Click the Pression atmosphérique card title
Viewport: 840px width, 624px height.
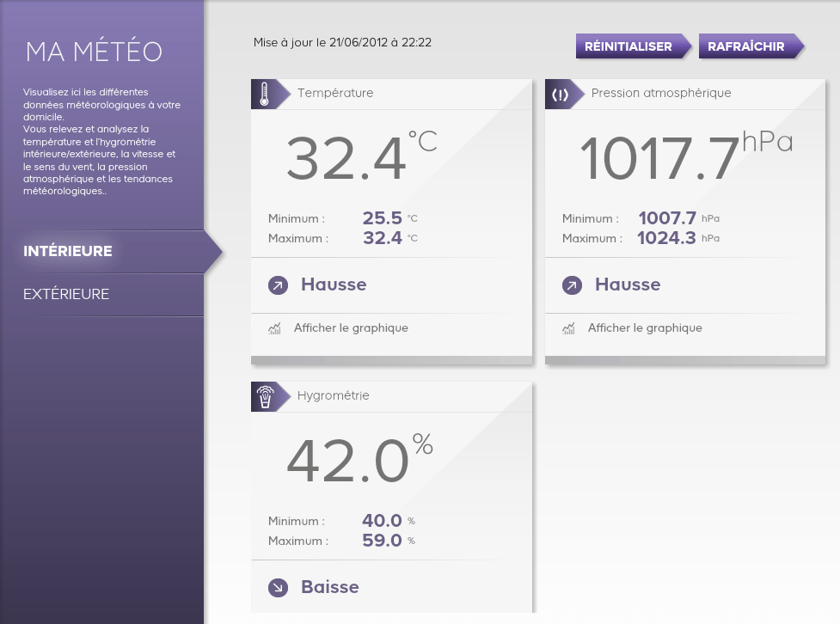[x=661, y=93]
